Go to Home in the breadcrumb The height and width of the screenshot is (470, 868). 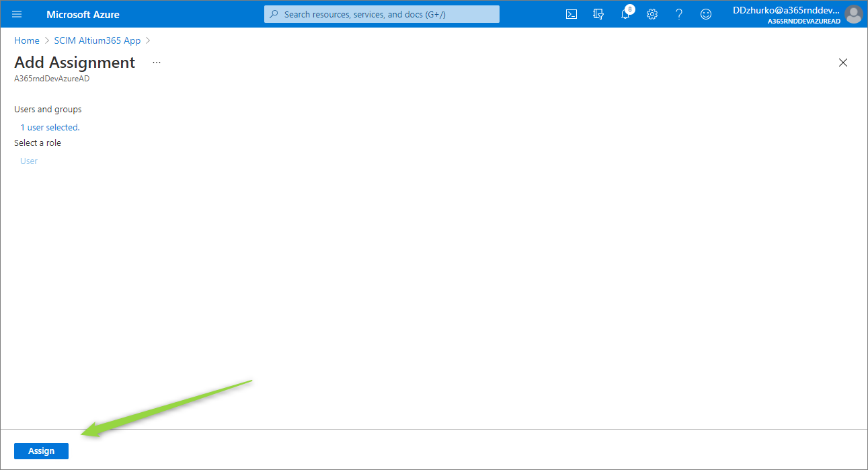point(27,40)
